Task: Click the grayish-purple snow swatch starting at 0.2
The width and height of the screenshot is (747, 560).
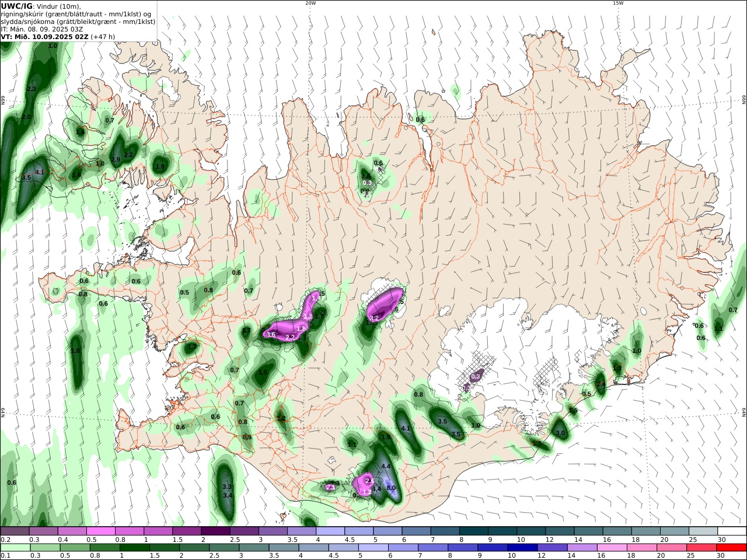Action: [x=15, y=531]
